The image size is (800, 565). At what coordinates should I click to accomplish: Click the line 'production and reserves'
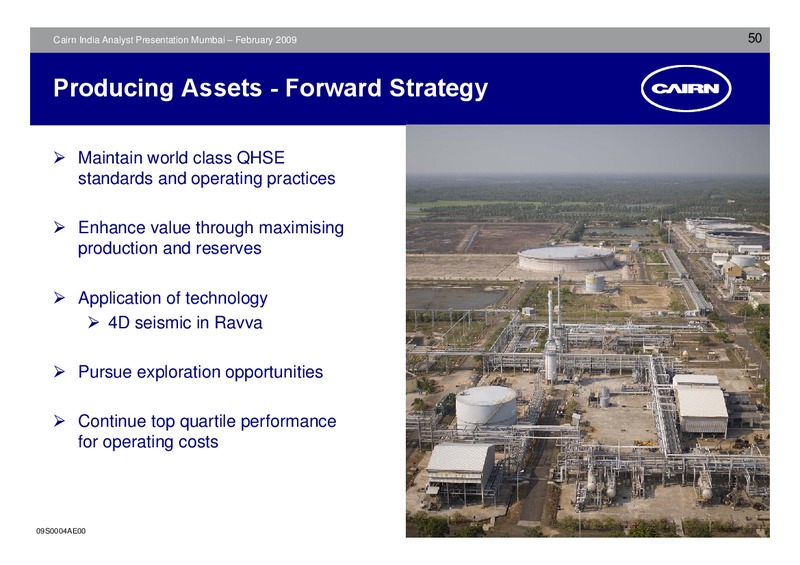[x=169, y=248]
